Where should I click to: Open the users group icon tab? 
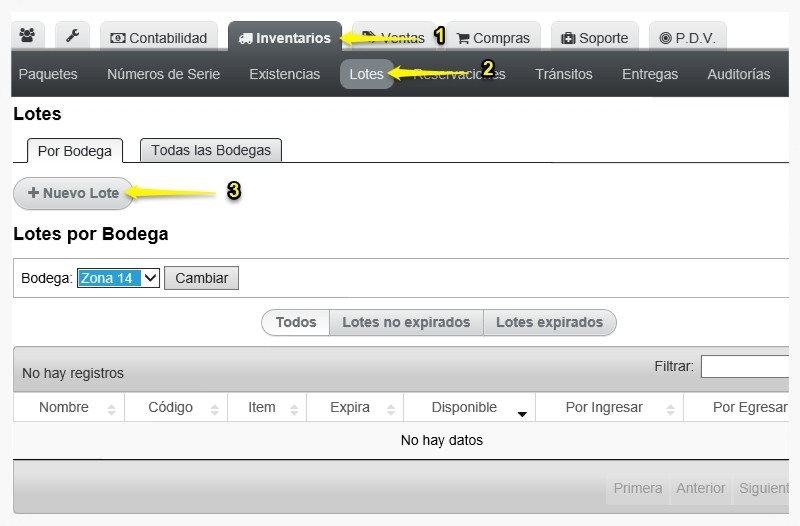tap(28, 36)
